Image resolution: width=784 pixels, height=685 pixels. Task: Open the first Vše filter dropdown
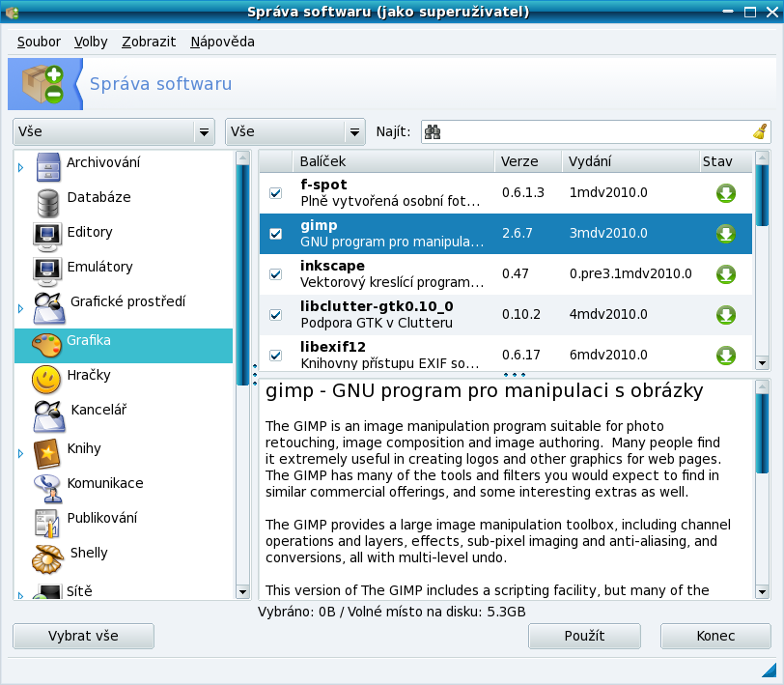(x=114, y=132)
